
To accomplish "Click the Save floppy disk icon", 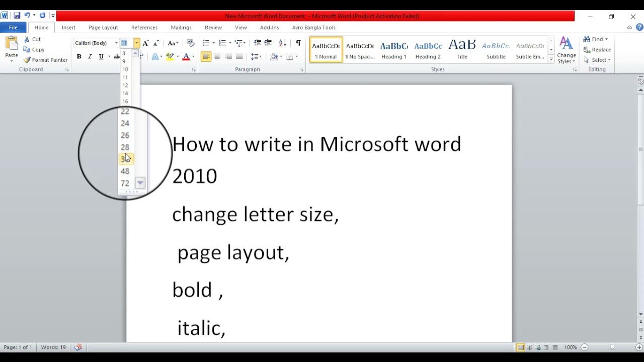I will [x=17, y=16].
